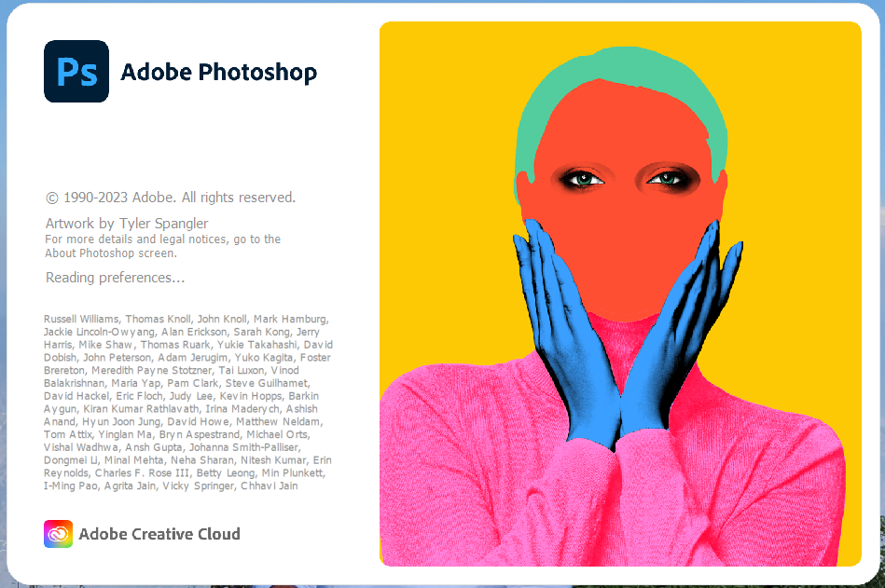Screen dimensions: 885x588
Task: Click the Reading preferences status text
Action: (x=115, y=278)
